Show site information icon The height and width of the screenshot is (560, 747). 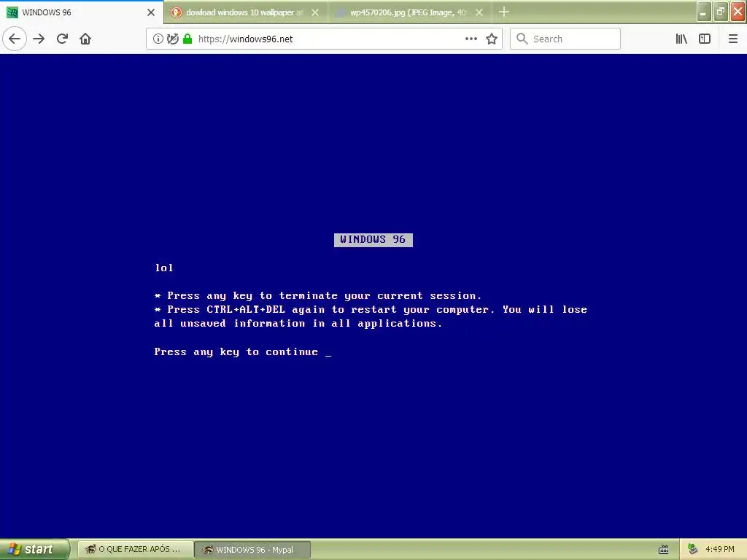pyautogui.click(x=158, y=39)
